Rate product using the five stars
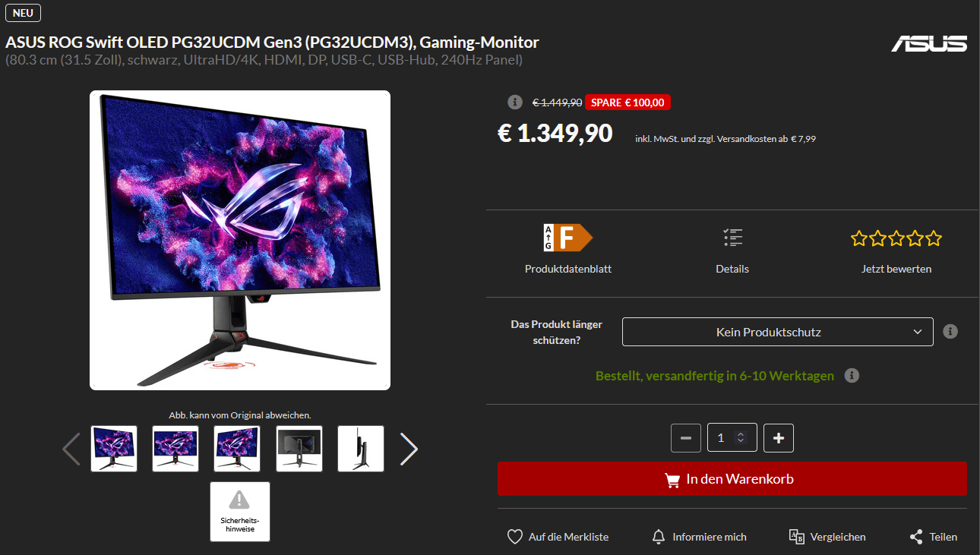Image resolution: width=980 pixels, height=555 pixels. click(x=896, y=238)
